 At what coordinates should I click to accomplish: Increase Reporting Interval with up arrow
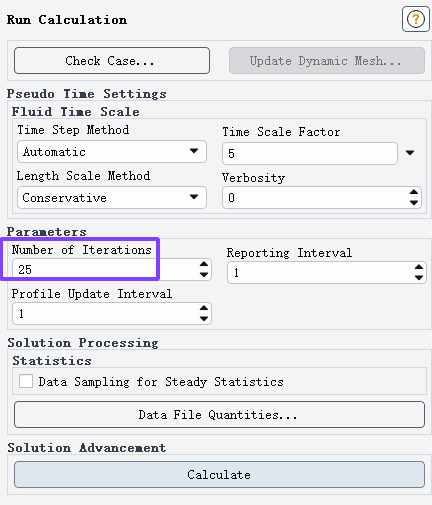click(419, 267)
